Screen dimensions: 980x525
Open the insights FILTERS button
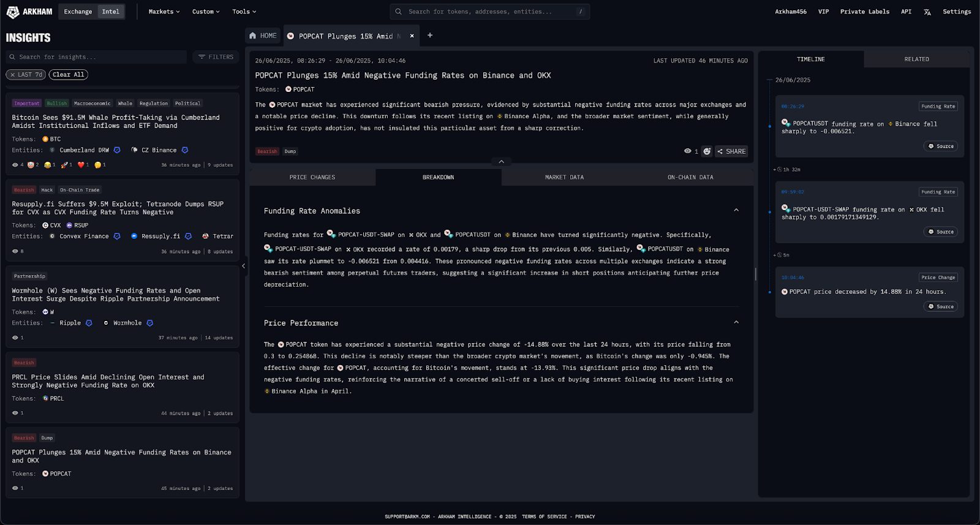click(x=216, y=57)
